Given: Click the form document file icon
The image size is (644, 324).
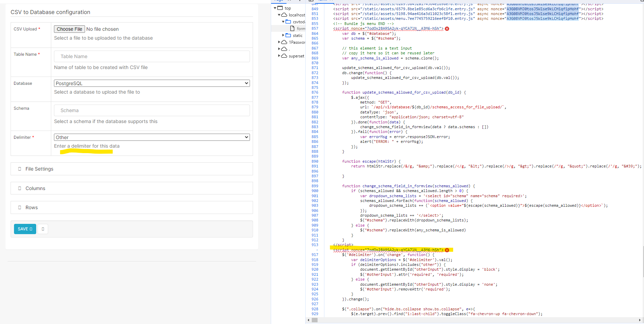Looking at the screenshot, I should point(292,29).
